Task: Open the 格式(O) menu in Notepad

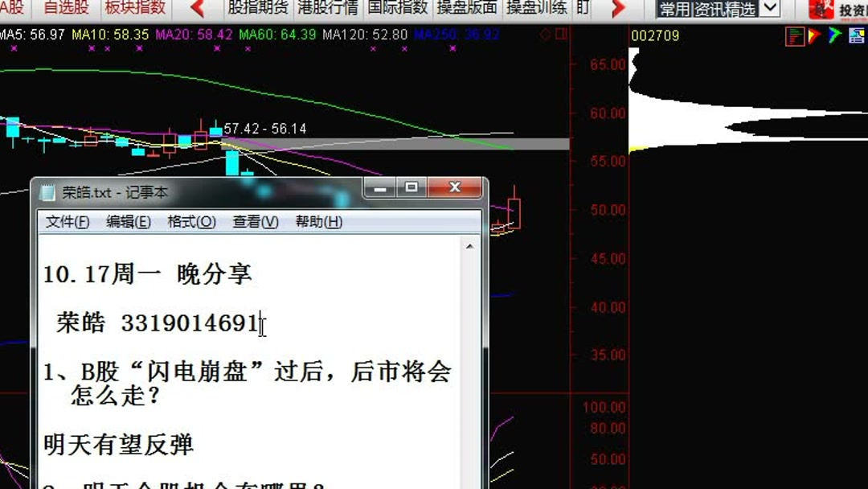Action: click(191, 222)
